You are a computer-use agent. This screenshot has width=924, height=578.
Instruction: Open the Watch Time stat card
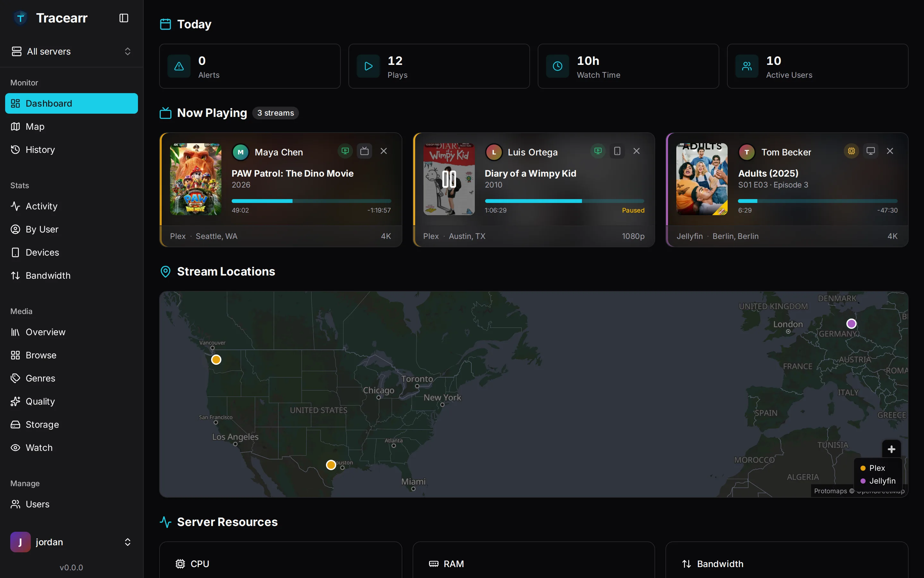pos(628,66)
